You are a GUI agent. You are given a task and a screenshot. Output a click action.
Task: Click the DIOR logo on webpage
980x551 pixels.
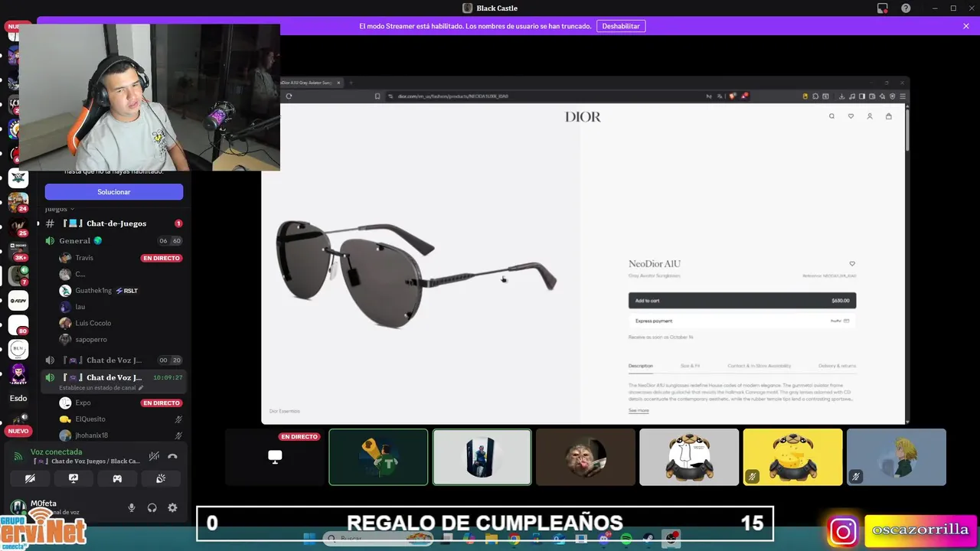coord(583,117)
